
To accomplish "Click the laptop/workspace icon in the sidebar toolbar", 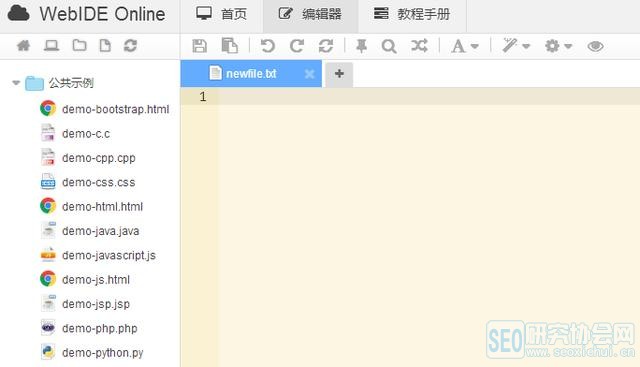I will tap(51, 45).
